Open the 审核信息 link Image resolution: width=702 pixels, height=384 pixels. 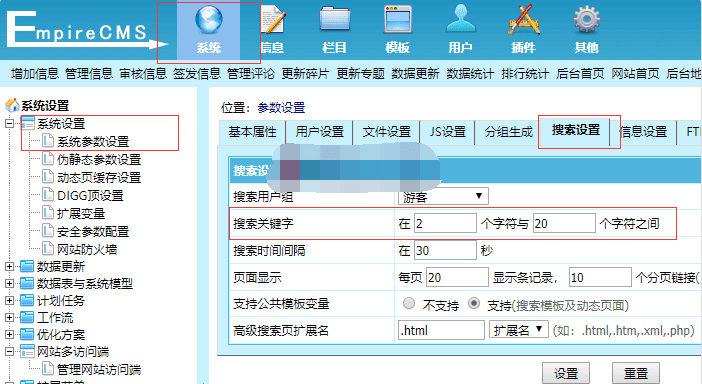(x=143, y=74)
